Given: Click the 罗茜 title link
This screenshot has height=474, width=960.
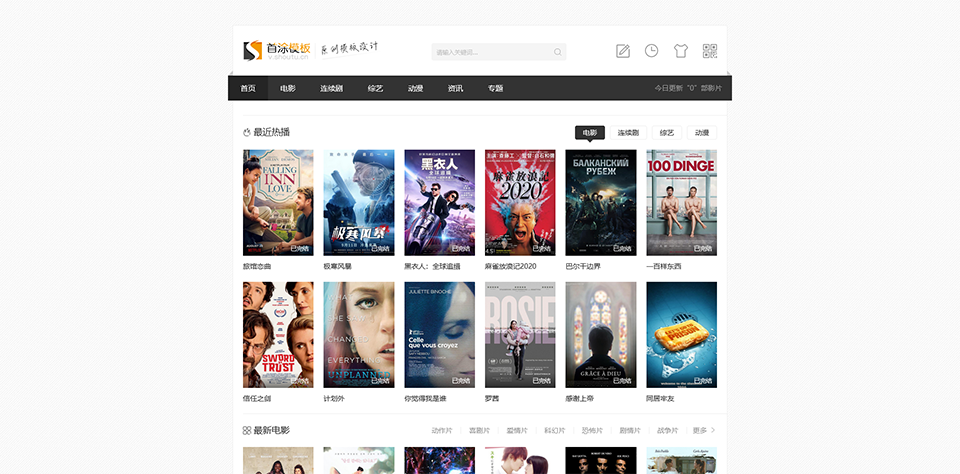Looking at the screenshot, I should click(x=492, y=399).
